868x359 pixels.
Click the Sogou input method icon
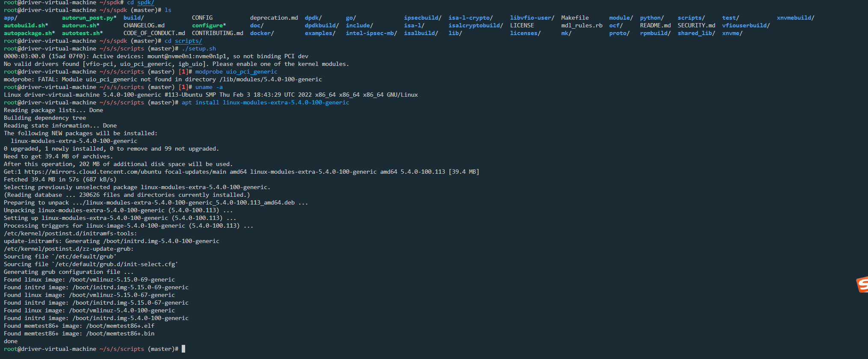pyautogui.click(x=862, y=285)
